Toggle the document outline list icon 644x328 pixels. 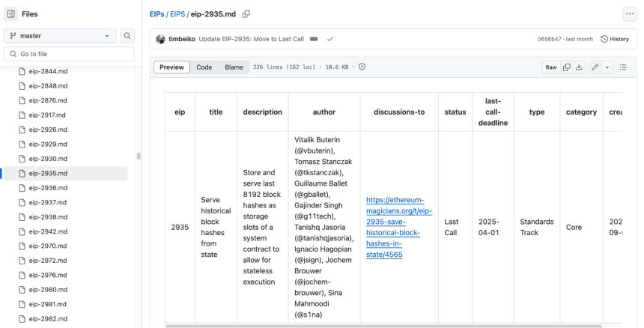623,67
